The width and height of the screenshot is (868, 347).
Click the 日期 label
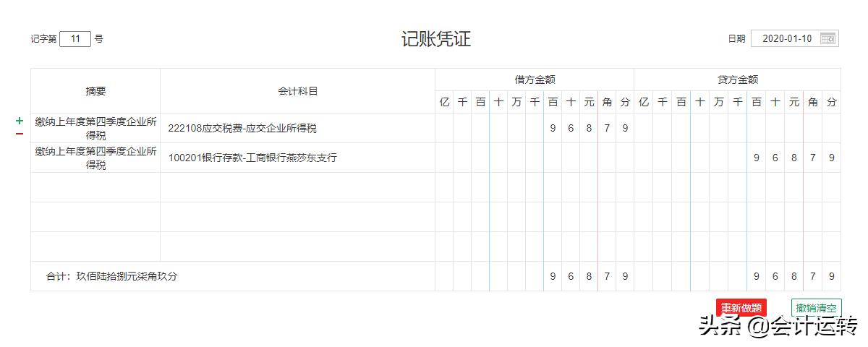(736, 39)
